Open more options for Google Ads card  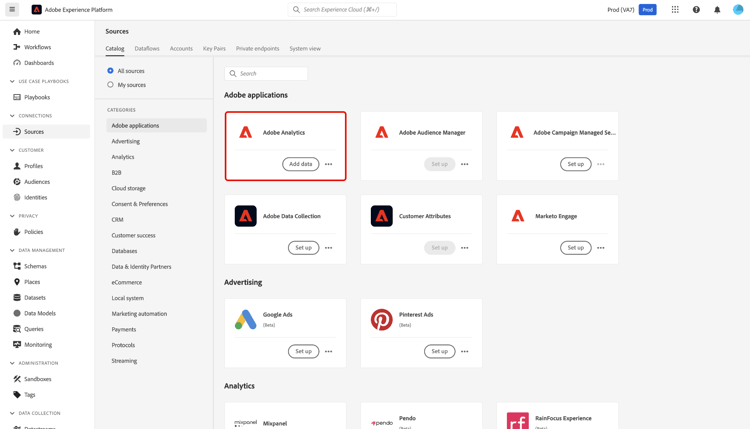(x=329, y=351)
